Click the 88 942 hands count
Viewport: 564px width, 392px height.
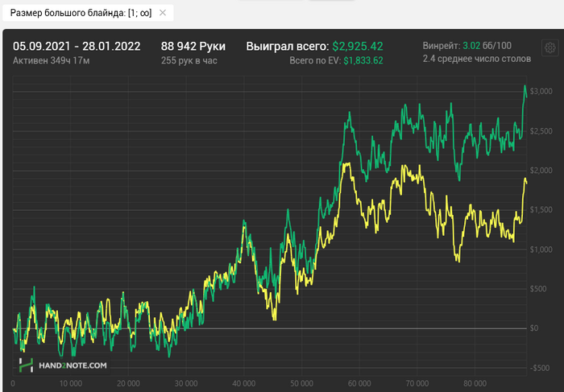[x=193, y=47]
